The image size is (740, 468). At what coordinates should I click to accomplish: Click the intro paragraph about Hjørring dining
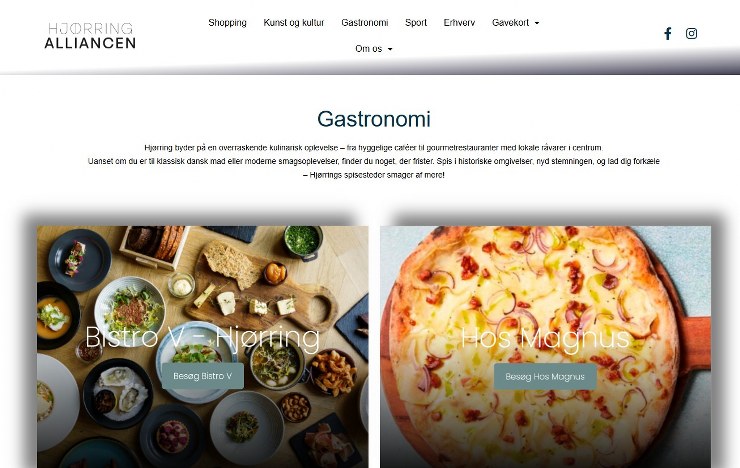(374, 161)
